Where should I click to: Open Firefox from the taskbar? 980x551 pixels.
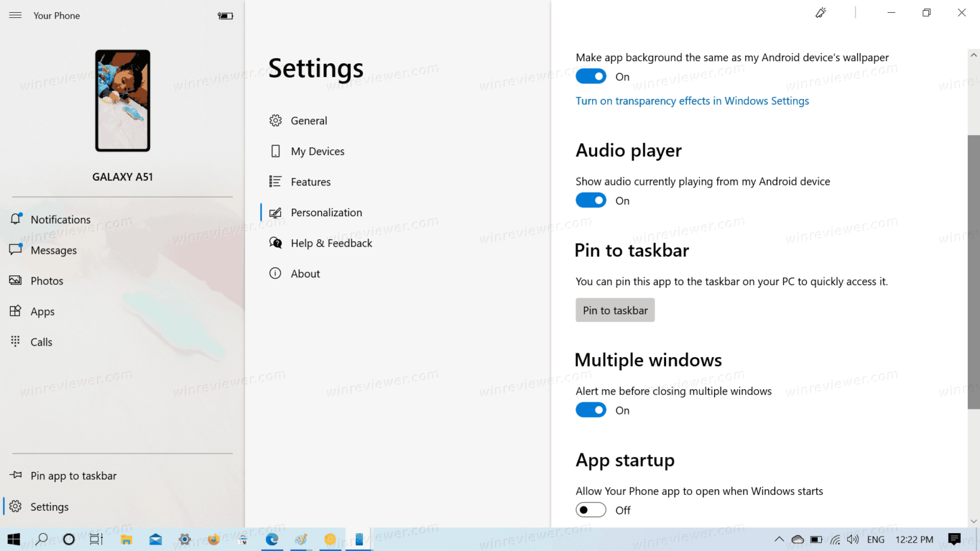214,540
